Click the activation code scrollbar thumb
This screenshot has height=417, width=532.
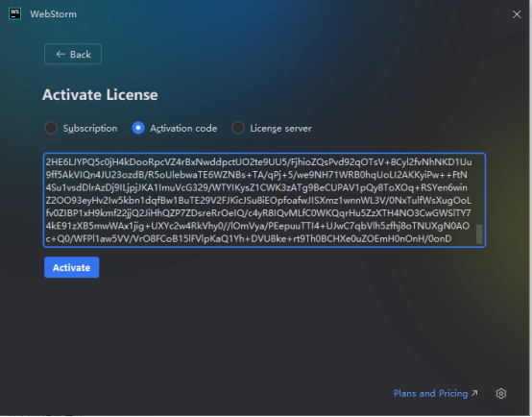tap(479, 234)
